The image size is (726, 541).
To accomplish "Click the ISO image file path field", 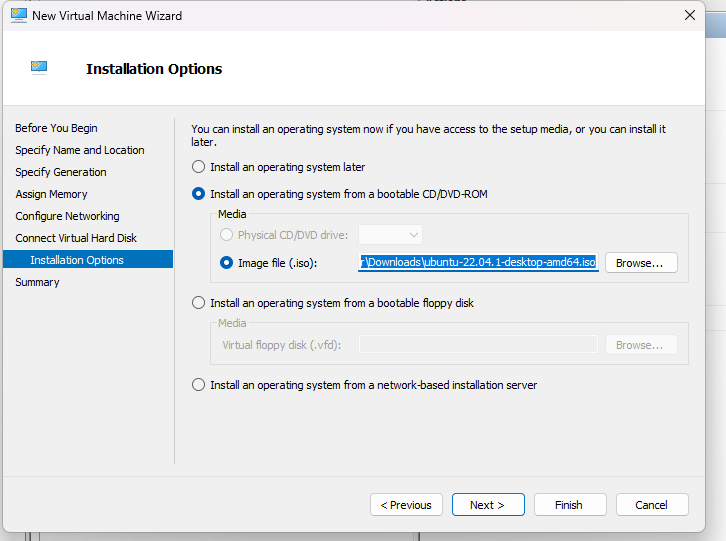I will 479,263.
